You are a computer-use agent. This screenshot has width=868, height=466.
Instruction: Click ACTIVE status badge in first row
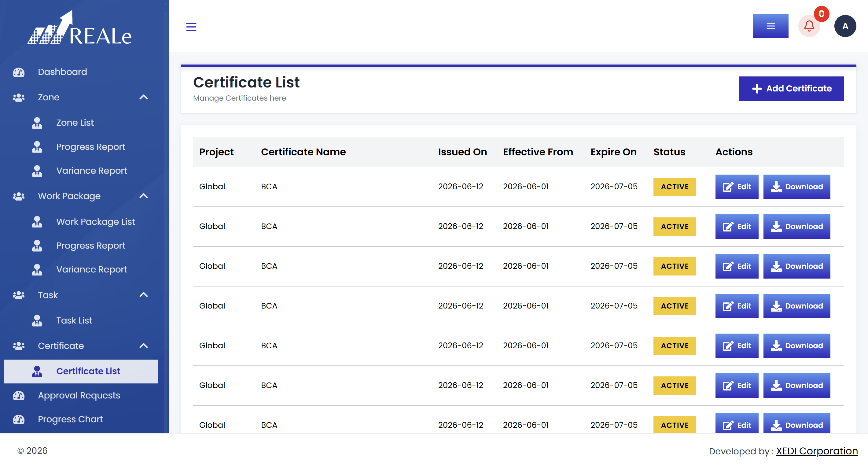[674, 187]
